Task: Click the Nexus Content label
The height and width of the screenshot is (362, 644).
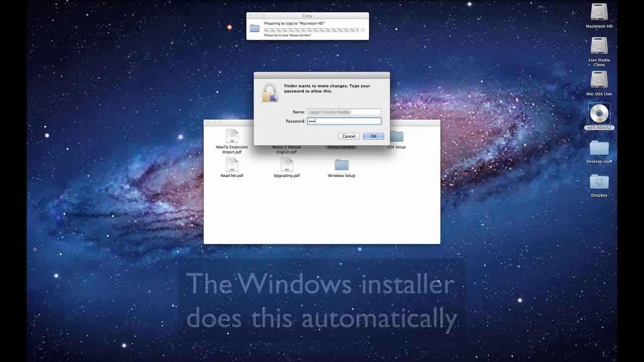Action: coord(342,147)
